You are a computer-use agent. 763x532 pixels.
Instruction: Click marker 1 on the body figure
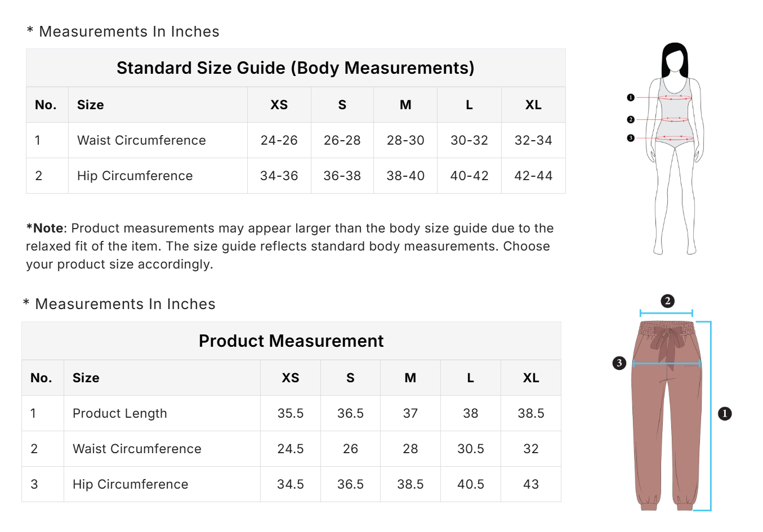[631, 97]
